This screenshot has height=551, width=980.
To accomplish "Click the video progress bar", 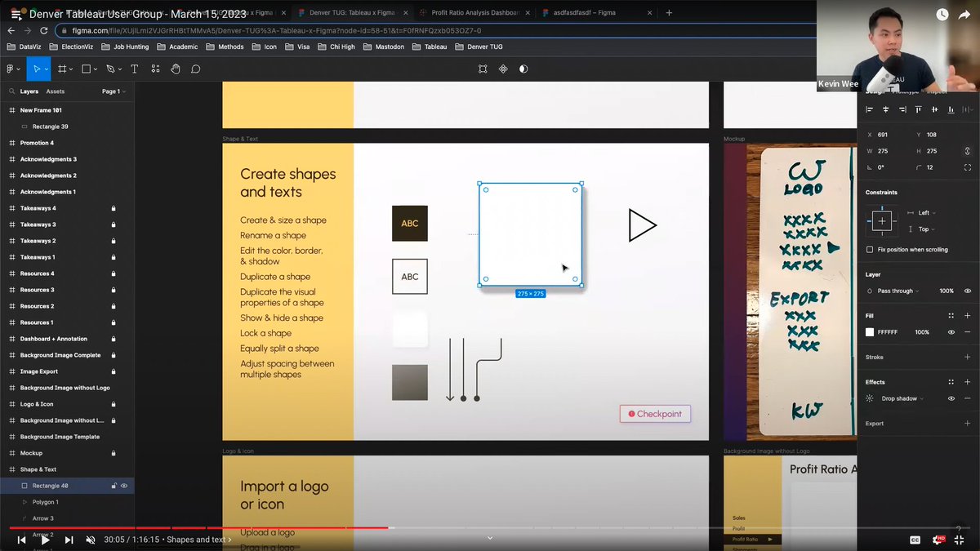I will pyautogui.click(x=490, y=527).
